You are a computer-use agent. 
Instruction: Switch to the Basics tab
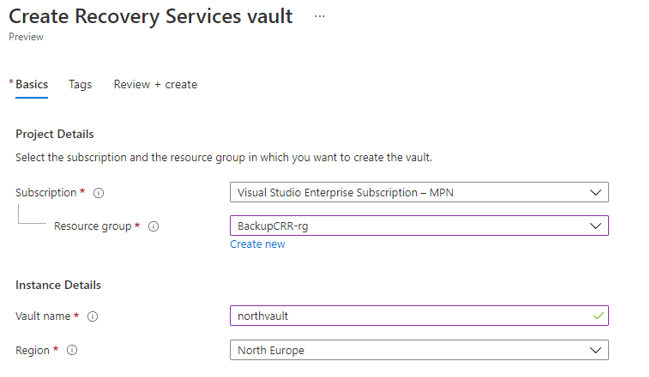[x=31, y=84]
